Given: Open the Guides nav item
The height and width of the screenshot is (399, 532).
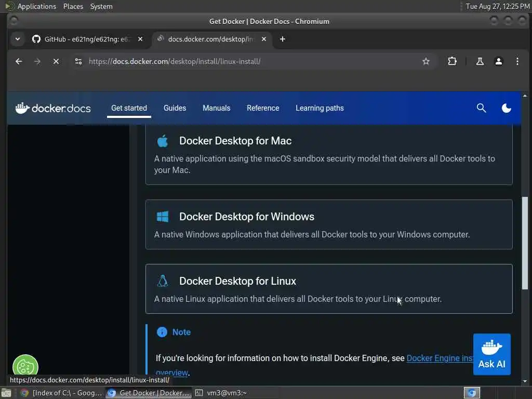Looking at the screenshot, I should tap(175, 108).
